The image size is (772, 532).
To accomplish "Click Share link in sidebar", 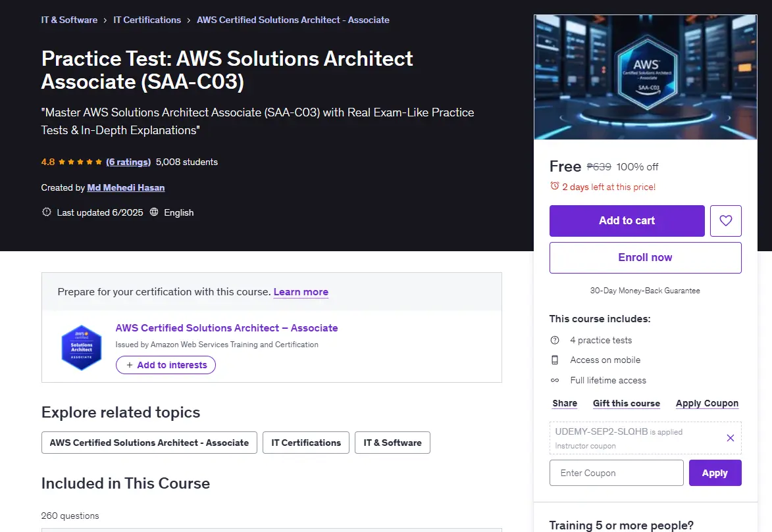I will click(565, 403).
